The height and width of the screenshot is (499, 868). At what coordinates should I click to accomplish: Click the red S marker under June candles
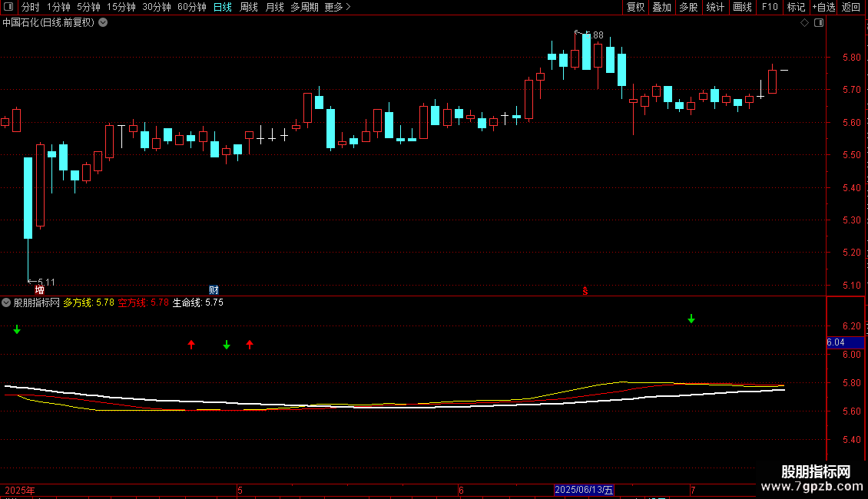(585, 291)
